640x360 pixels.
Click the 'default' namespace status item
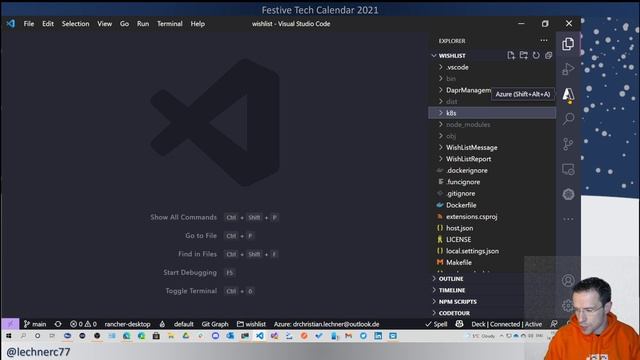[184, 324]
